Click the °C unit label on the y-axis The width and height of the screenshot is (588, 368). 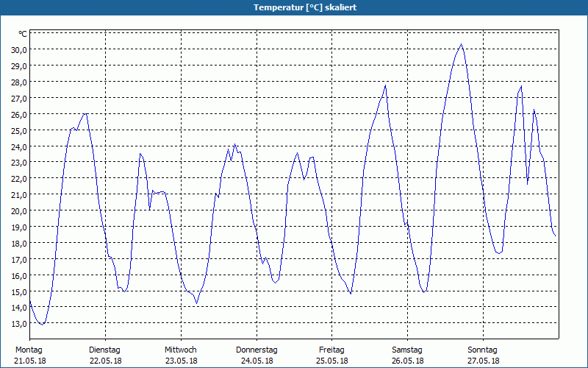click(x=23, y=34)
